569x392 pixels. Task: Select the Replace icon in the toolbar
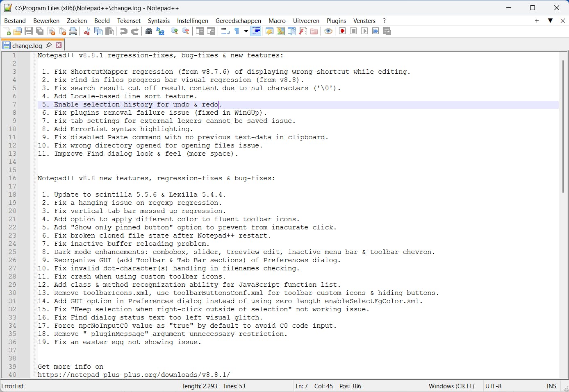pyautogui.click(x=160, y=31)
